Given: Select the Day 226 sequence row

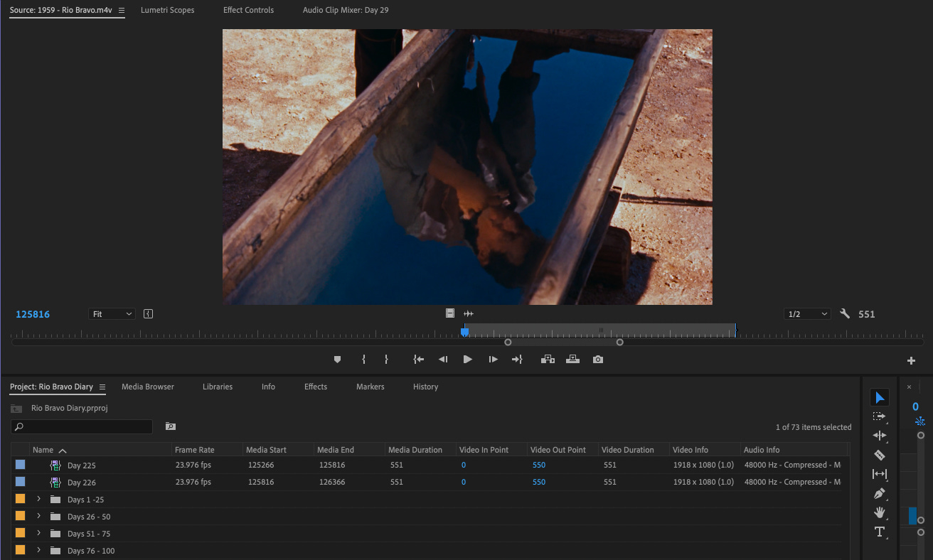Looking at the screenshot, I should pos(430,482).
